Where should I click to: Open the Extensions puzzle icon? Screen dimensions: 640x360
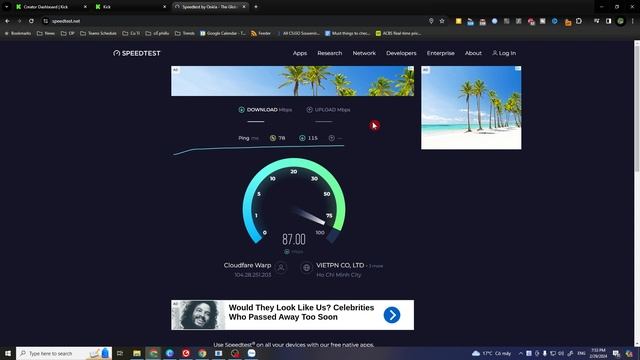coord(579,21)
